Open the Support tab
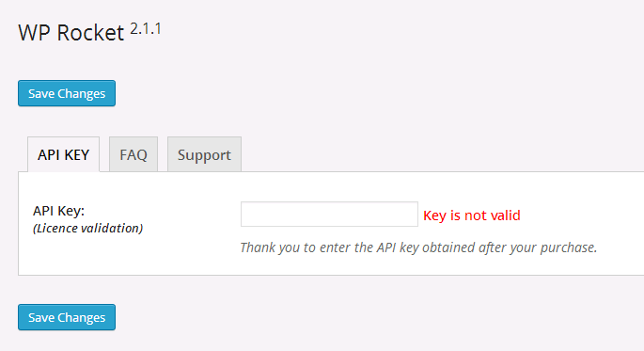This screenshot has width=644, height=351. point(204,154)
